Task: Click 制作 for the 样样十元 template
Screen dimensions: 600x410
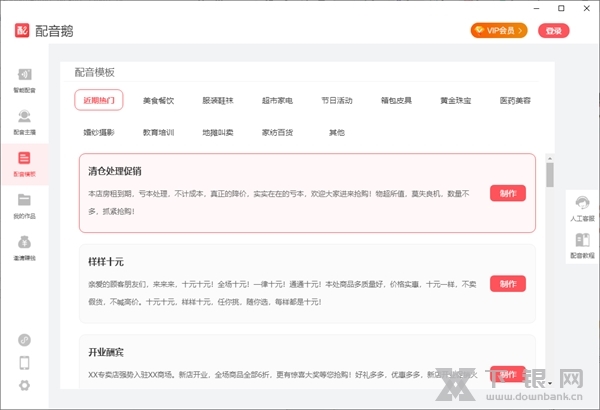Action: [508, 284]
